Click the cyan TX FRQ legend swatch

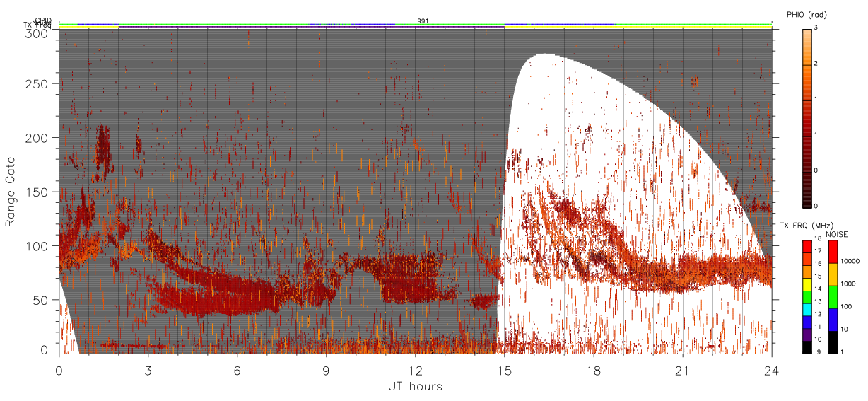point(807,310)
